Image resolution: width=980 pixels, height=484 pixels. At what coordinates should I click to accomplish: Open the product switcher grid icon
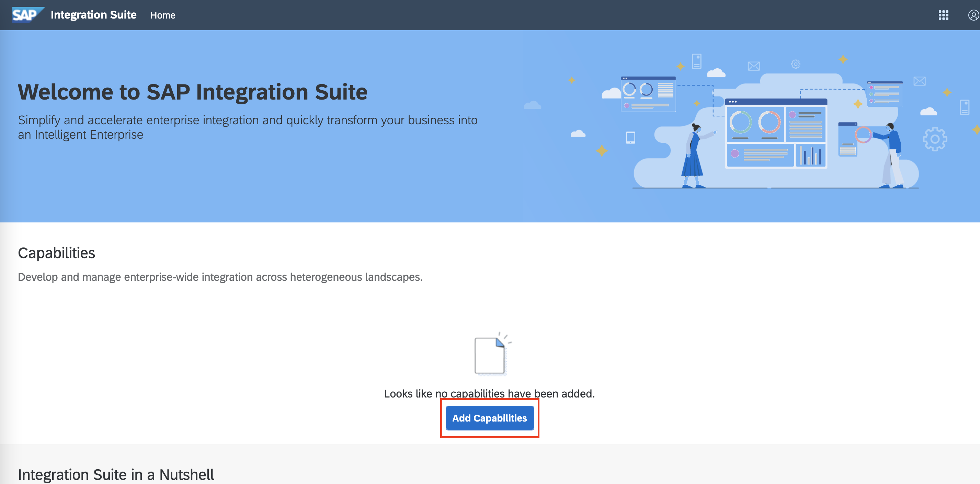pyautogui.click(x=943, y=15)
